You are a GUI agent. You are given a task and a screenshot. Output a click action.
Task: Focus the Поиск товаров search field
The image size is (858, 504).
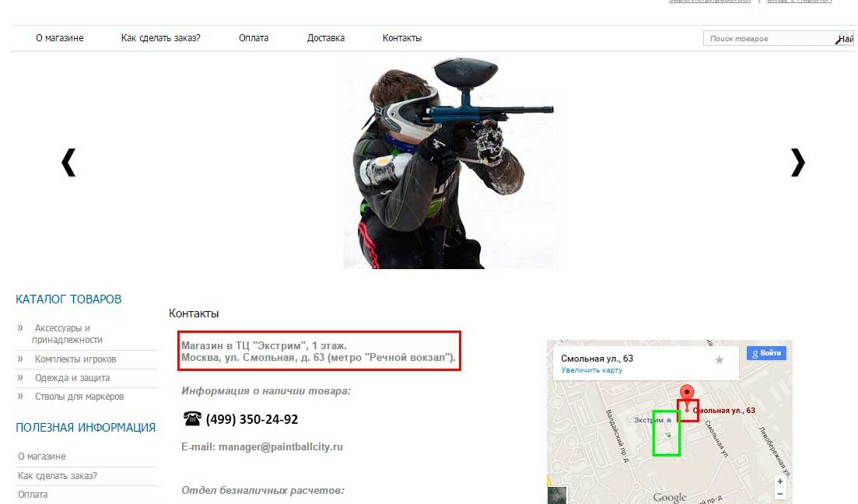click(x=769, y=39)
